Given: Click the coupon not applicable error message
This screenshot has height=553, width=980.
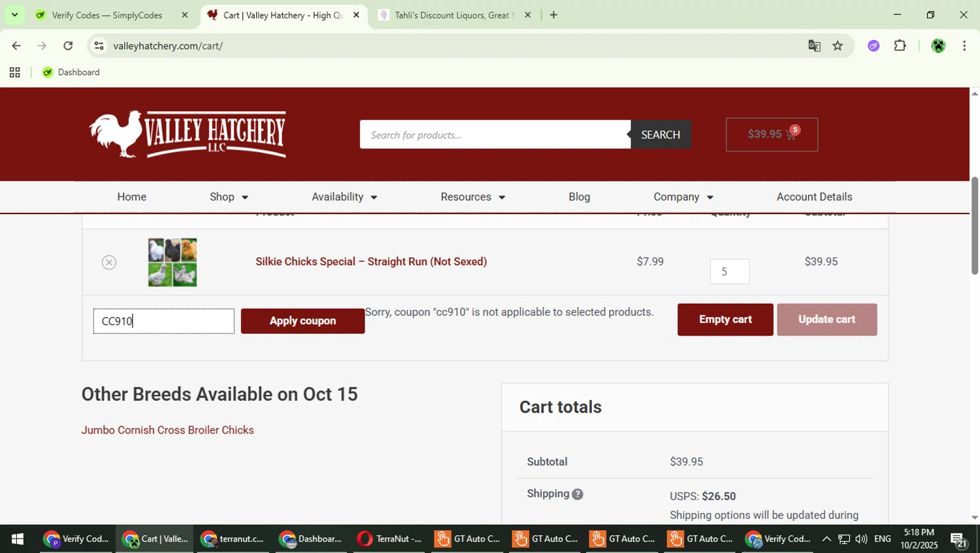Looking at the screenshot, I should click(509, 312).
